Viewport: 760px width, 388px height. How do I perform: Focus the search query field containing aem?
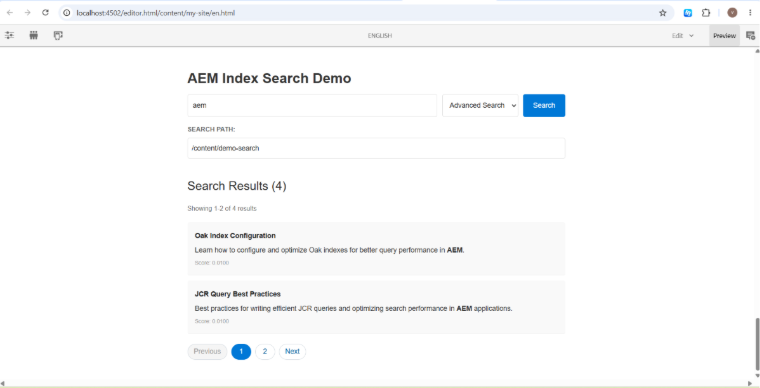[312, 105]
